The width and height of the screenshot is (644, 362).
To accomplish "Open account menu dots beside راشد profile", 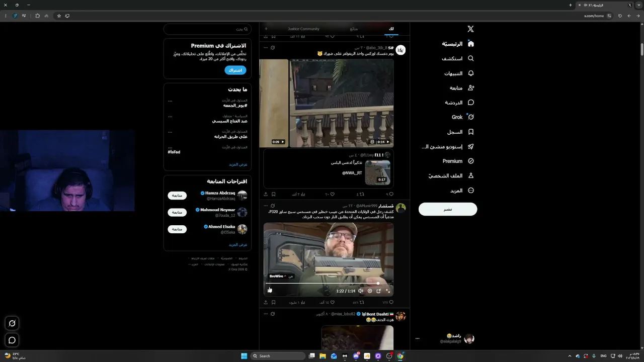I will pos(417,338).
